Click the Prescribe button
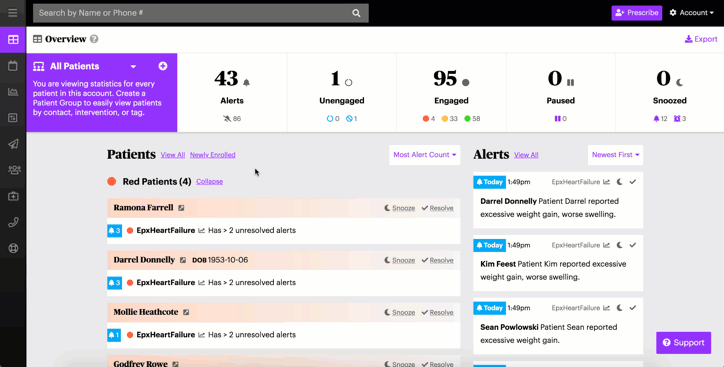 637,13
